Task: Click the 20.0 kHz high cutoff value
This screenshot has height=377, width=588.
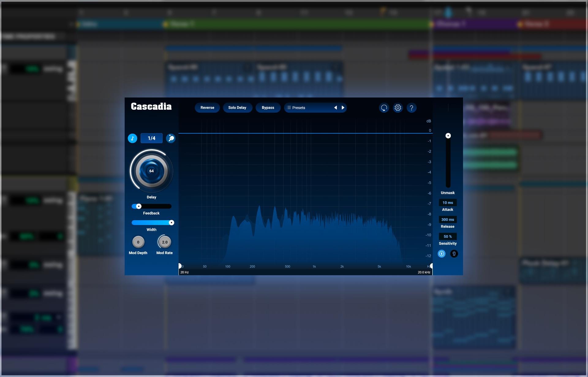Action: point(424,272)
